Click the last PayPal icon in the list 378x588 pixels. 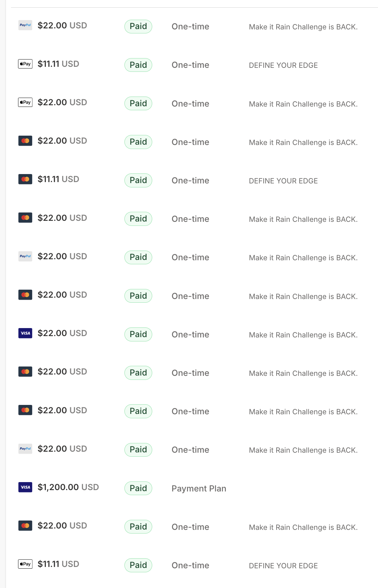[x=25, y=449]
